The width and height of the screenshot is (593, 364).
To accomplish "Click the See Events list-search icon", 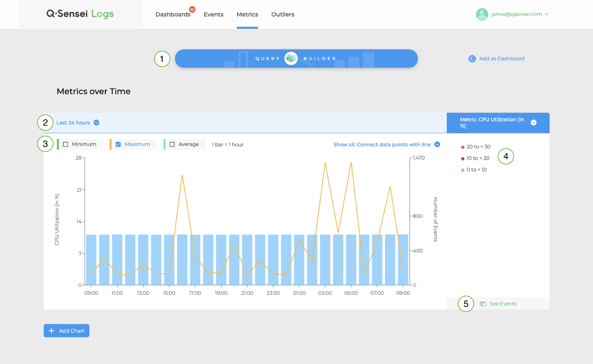I will click(x=483, y=304).
